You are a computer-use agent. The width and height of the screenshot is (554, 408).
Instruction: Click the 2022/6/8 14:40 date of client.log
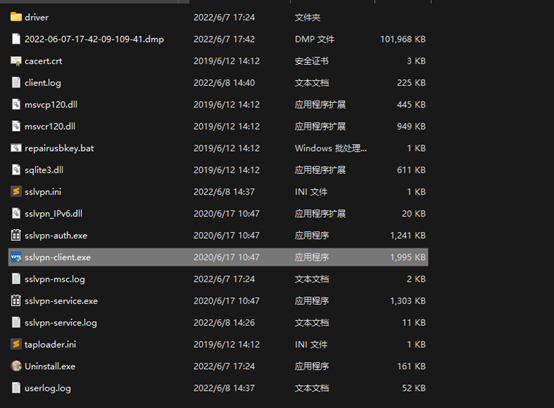tap(224, 83)
